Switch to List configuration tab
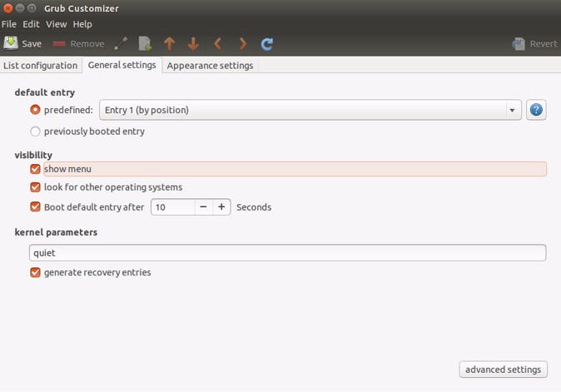Image resolution: width=561 pixels, height=392 pixels. (41, 66)
